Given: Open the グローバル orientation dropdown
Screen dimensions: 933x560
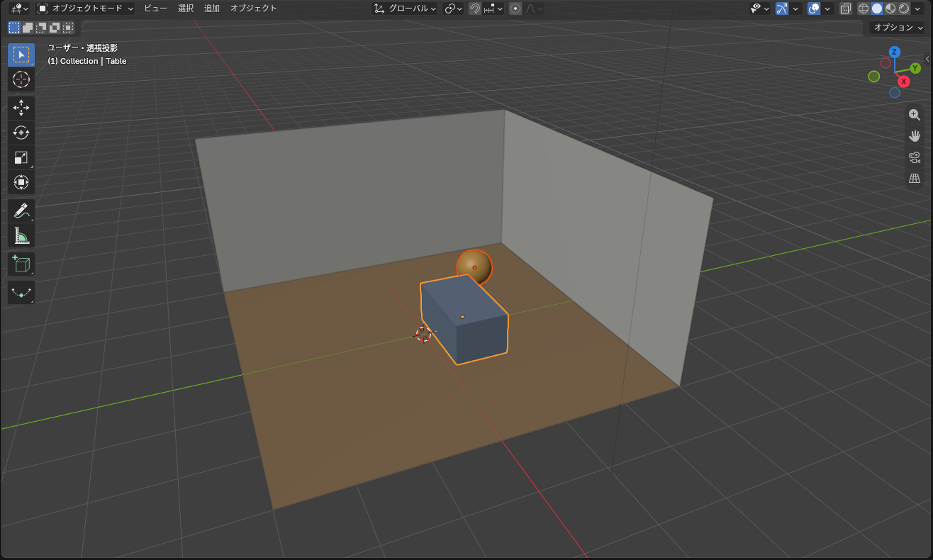Looking at the screenshot, I should tap(405, 9).
